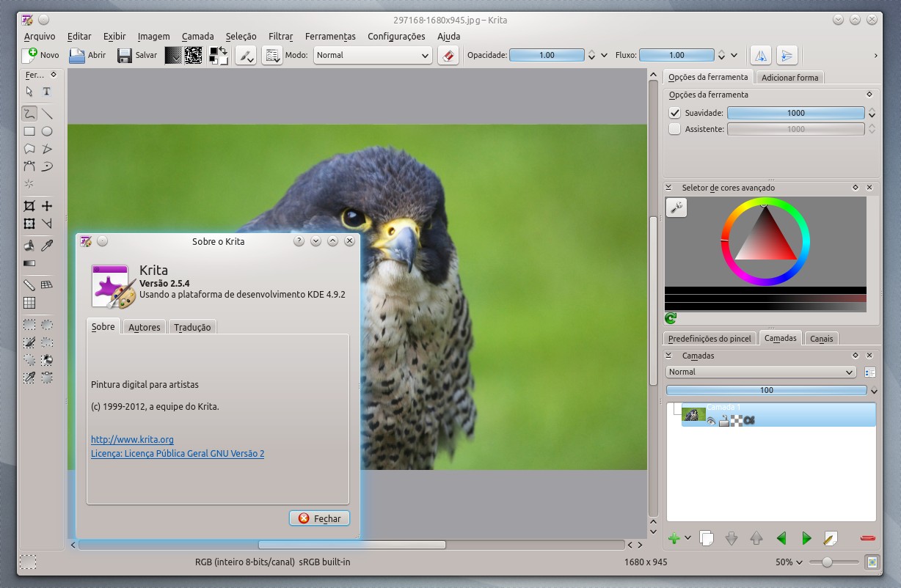
Task: Select the Ellipse drawing tool
Action: [x=48, y=131]
